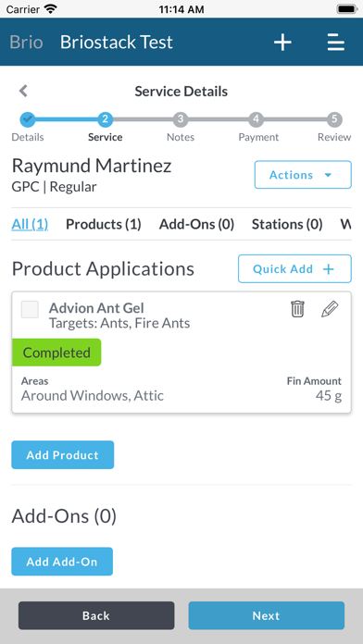Delete Advion Ant Gel with trash icon
Screen dimensions: 363x644
point(297,309)
